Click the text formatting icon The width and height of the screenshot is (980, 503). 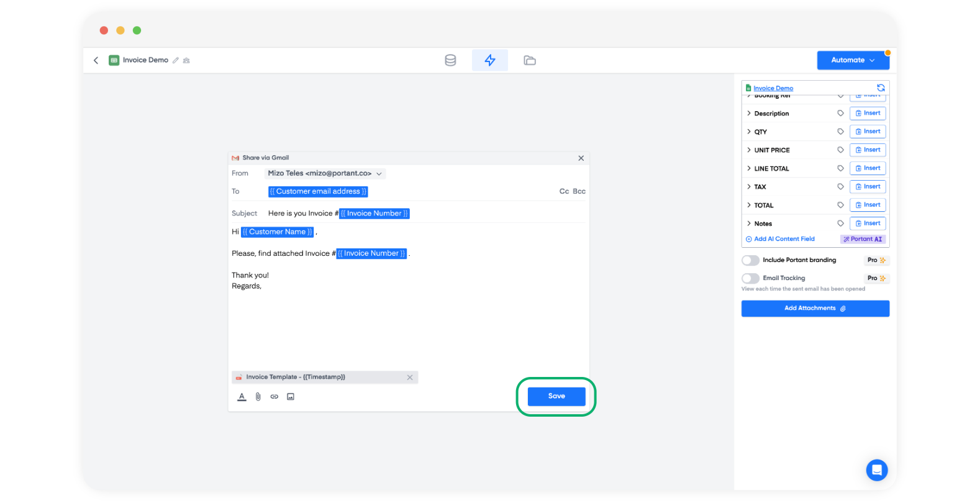[242, 397]
